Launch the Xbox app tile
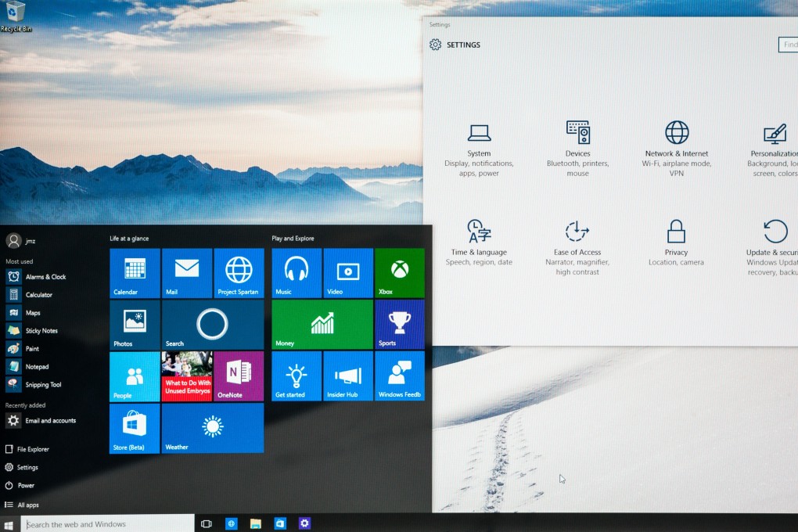This screenshot has height=532, width=798. 400,272
